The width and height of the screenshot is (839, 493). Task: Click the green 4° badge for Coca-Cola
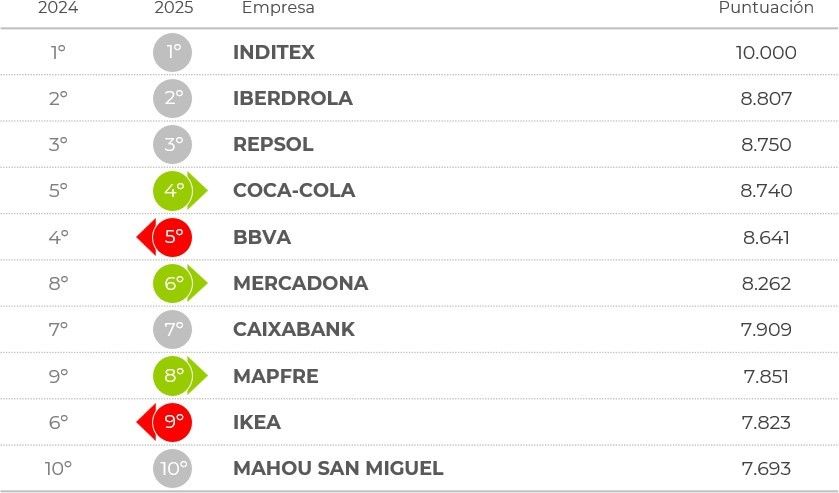click(174, 190)
